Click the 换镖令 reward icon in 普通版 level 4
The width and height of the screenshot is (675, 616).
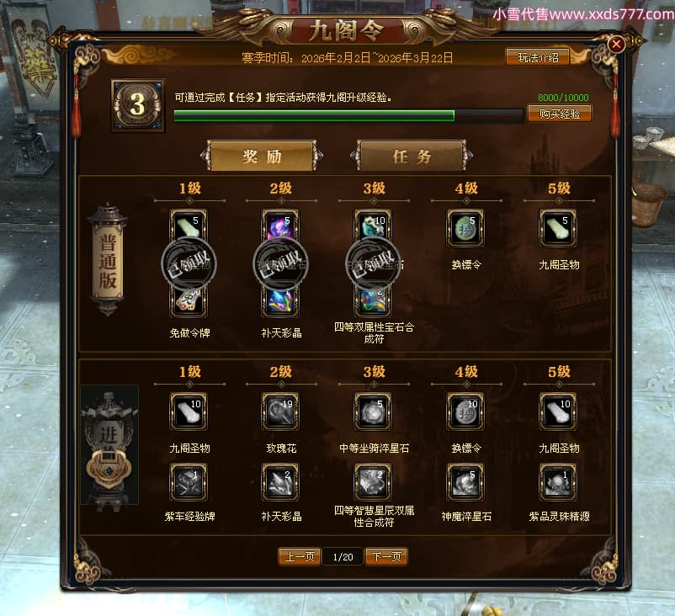[465, 228]
